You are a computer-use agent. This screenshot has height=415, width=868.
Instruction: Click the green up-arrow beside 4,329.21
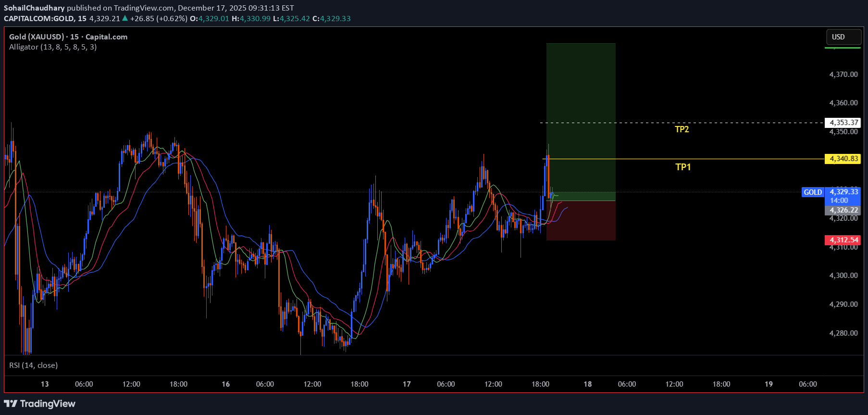click(x=125, y=18)
